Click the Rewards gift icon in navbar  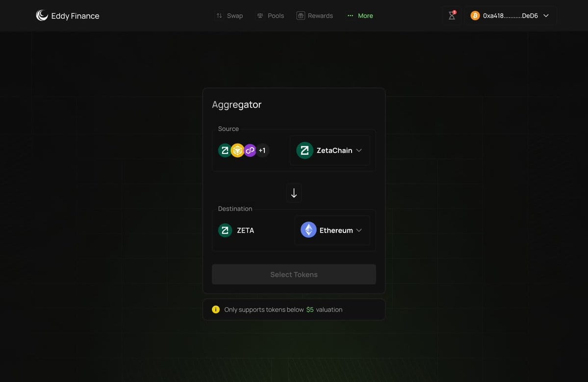click(300, 16)
